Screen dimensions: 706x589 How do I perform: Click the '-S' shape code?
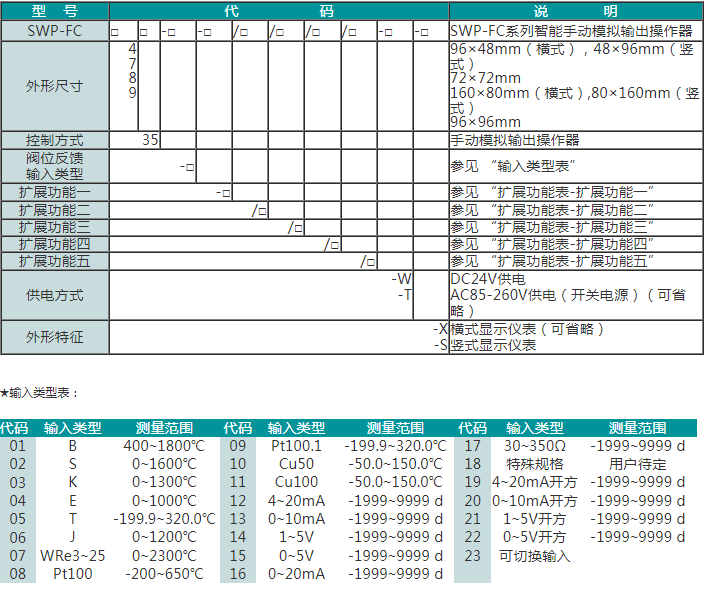click(441, 345)
